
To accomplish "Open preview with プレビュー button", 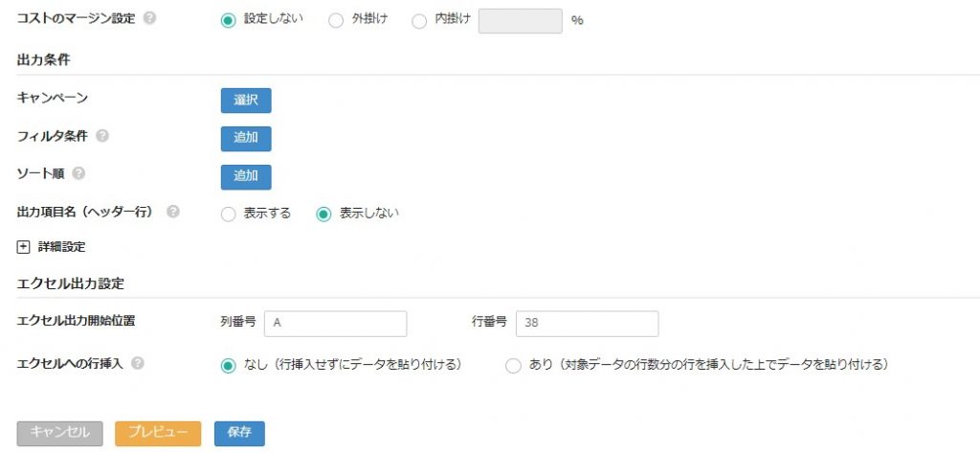I will (158, 433).
